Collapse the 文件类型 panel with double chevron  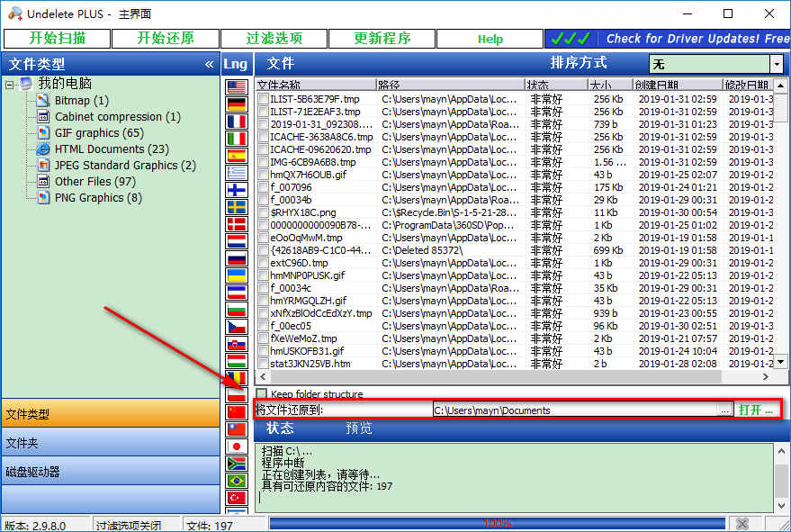[x=210, y=64]
